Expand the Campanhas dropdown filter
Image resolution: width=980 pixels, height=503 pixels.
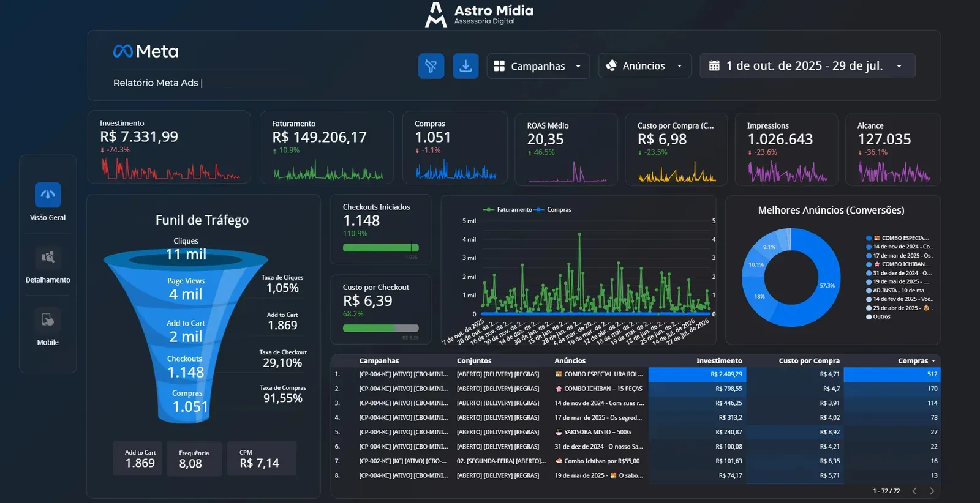(x=538, y=66)
